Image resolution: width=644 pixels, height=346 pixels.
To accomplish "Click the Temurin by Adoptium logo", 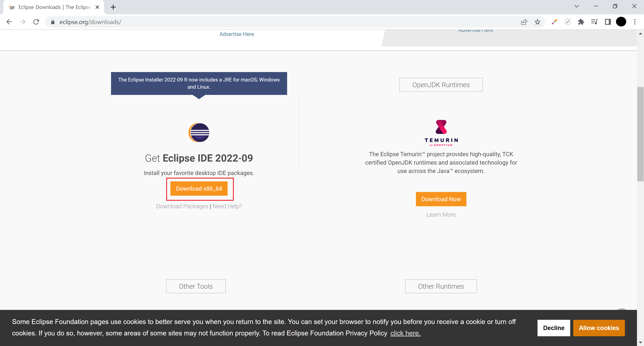I will point(441,133).
